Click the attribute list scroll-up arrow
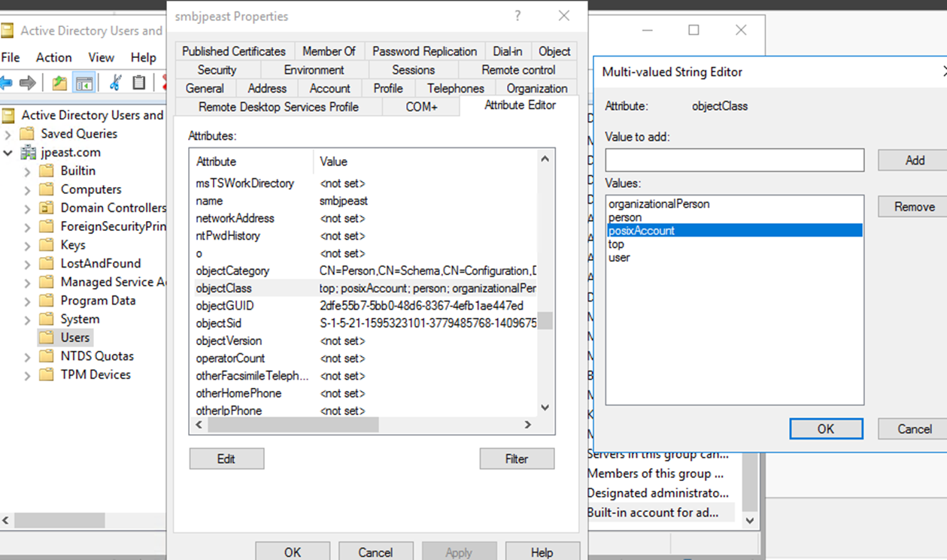This screenshot has width=947, height=560. click(x=545, y=159)
